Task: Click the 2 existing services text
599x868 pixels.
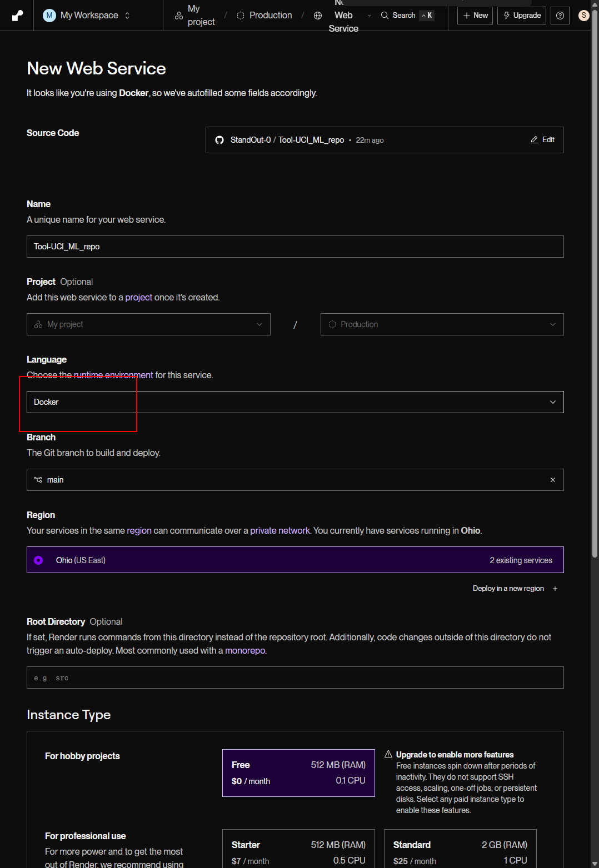Action: point(521,560)
